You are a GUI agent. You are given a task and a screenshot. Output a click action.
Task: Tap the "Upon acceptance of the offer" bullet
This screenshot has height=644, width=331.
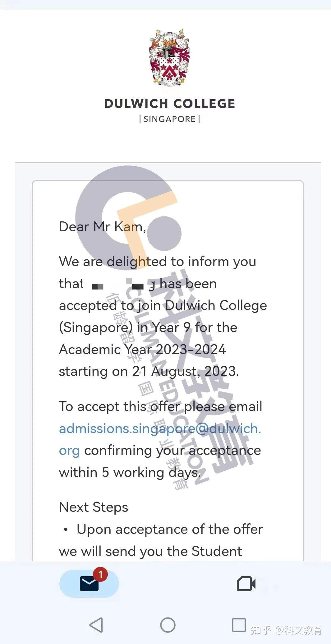pos(169,529)
